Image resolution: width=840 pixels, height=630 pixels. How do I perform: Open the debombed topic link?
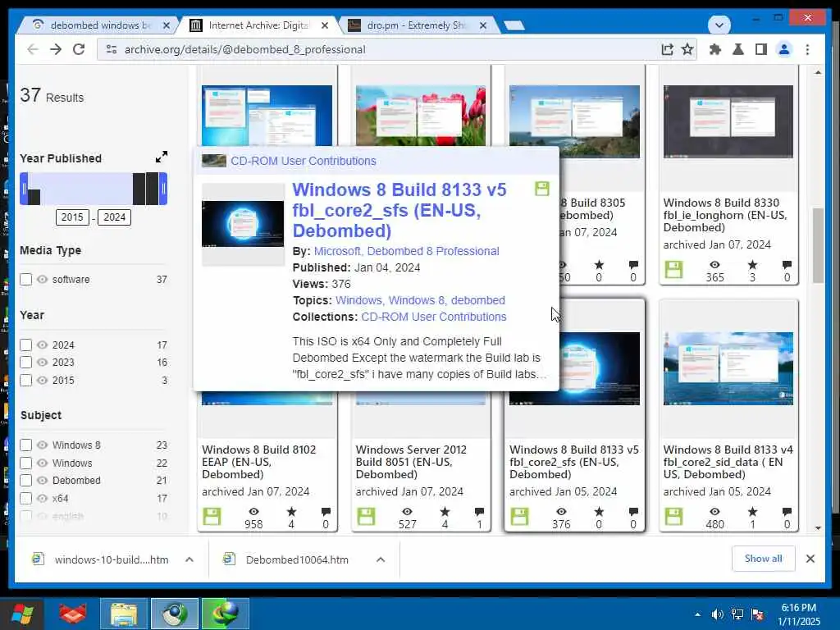pos(478,300)
